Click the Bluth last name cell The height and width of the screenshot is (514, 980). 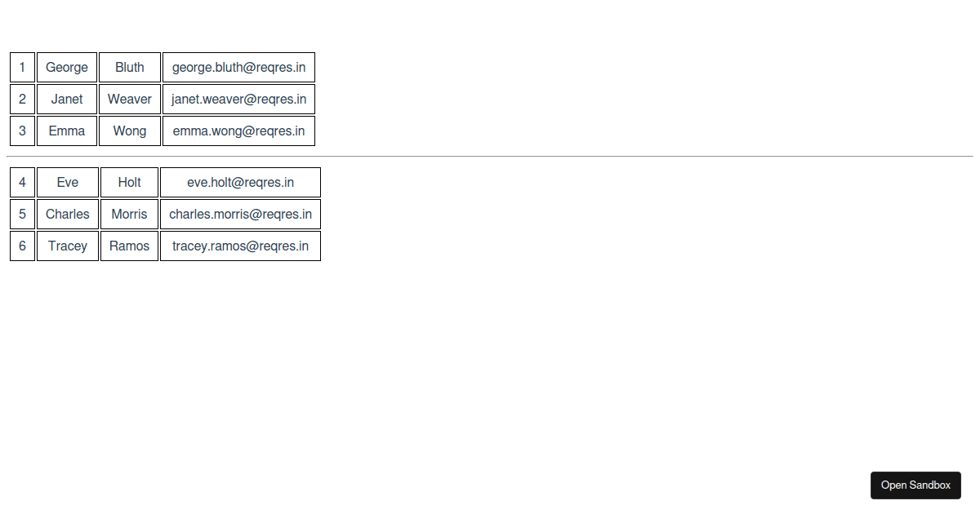[130, 68]
